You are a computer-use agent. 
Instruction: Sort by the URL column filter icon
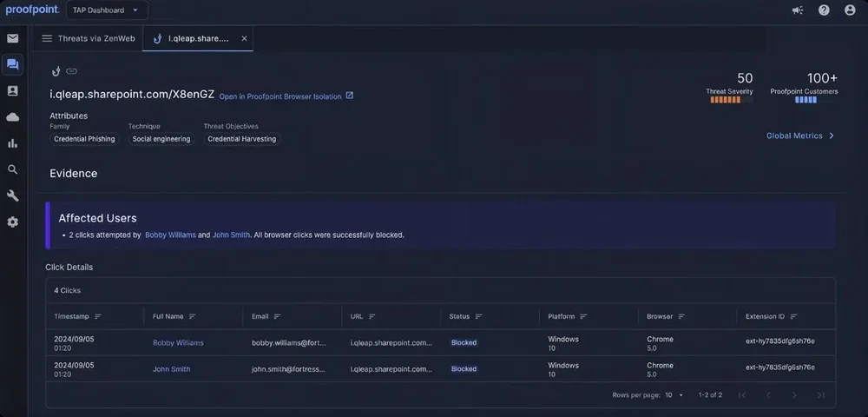click(372, 317)
